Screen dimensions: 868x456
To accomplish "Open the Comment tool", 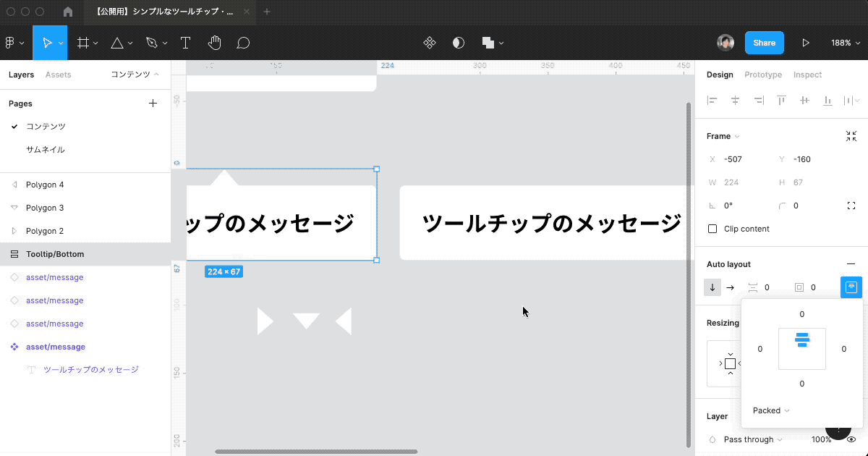I will (x=243, y=43).
